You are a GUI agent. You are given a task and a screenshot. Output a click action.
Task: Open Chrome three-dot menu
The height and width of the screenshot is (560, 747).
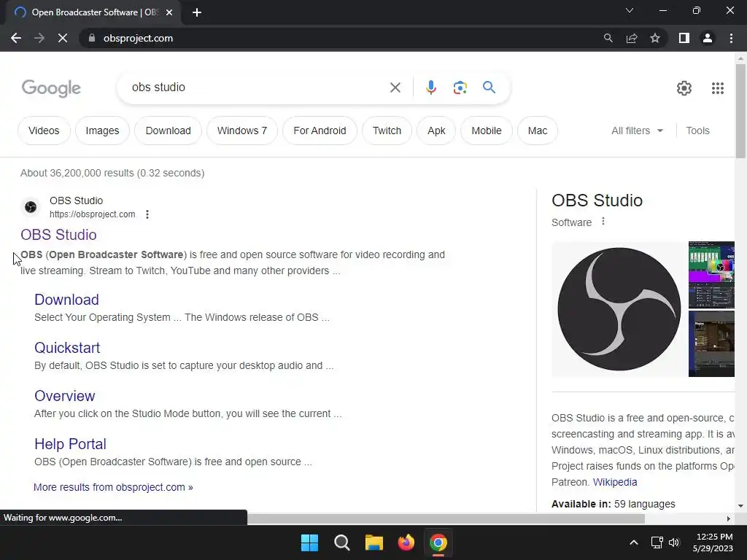(x=731, y=38)
